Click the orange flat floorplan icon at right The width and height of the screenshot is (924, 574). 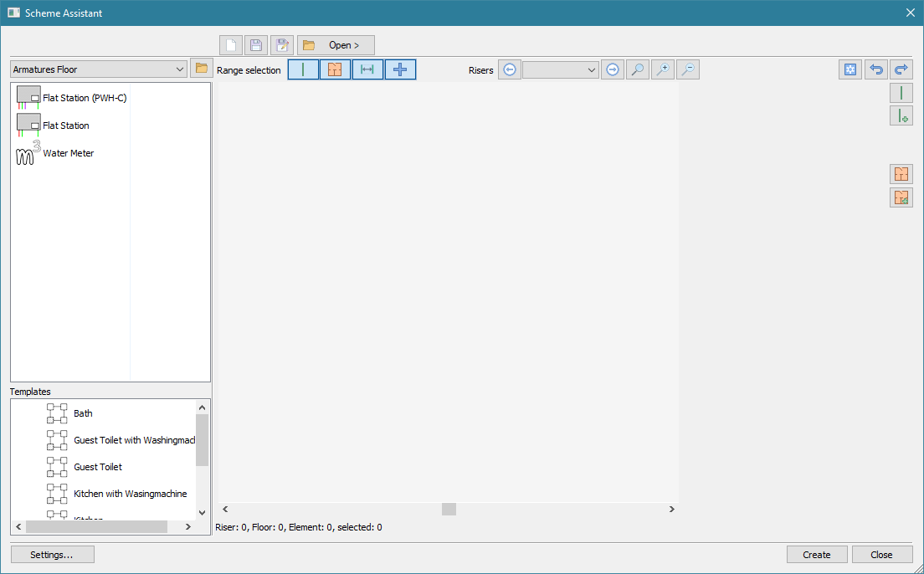point(901,174)
